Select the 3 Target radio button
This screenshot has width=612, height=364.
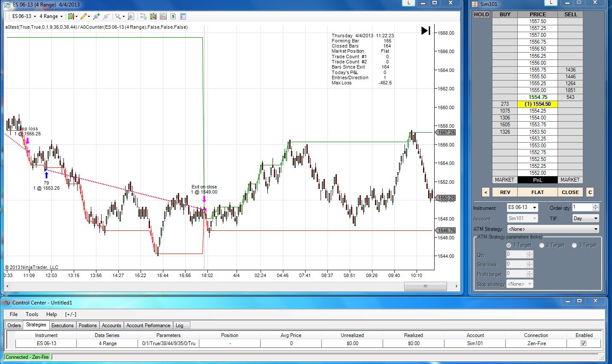(x=574, y=245)
